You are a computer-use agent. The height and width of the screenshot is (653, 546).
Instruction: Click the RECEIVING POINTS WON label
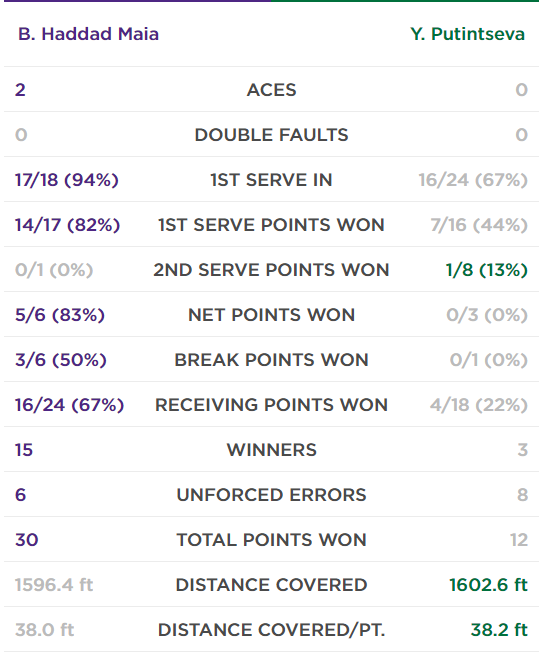[272, 404]
